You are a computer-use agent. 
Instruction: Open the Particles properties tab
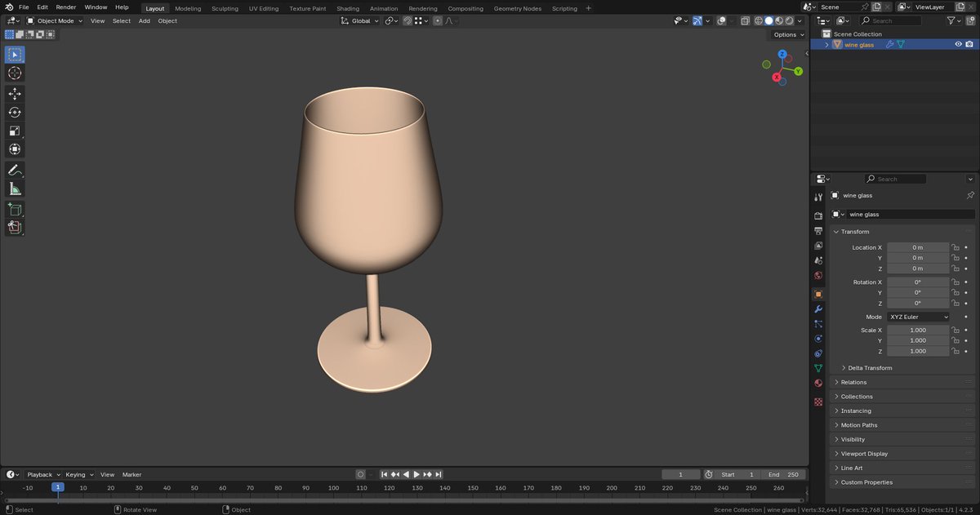tap(818, 324)
